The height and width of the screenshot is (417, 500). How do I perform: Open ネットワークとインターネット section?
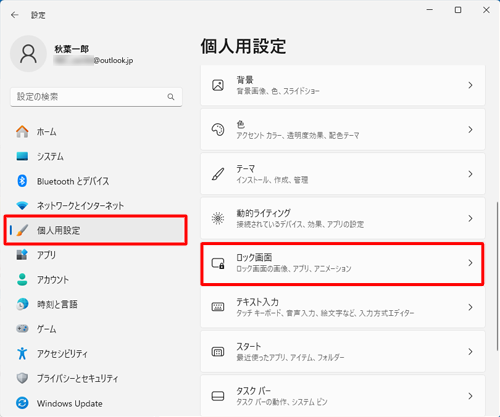point(96,206)
